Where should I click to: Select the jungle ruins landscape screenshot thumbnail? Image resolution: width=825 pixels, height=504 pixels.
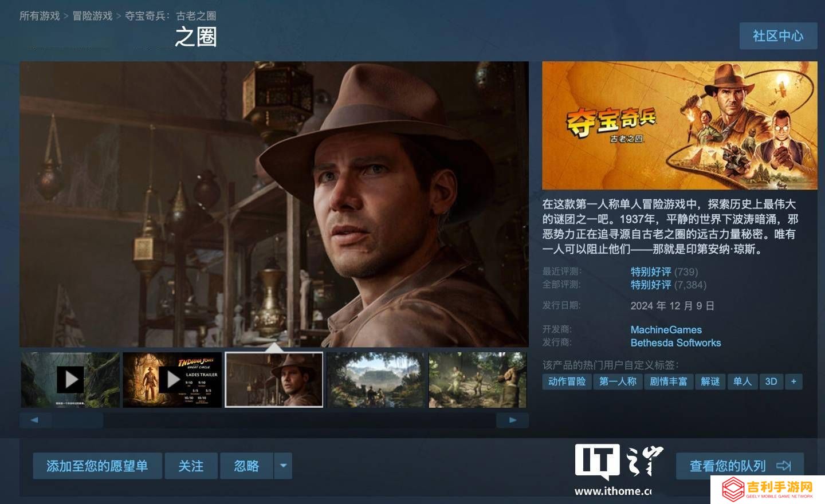(x=376, y=380)
